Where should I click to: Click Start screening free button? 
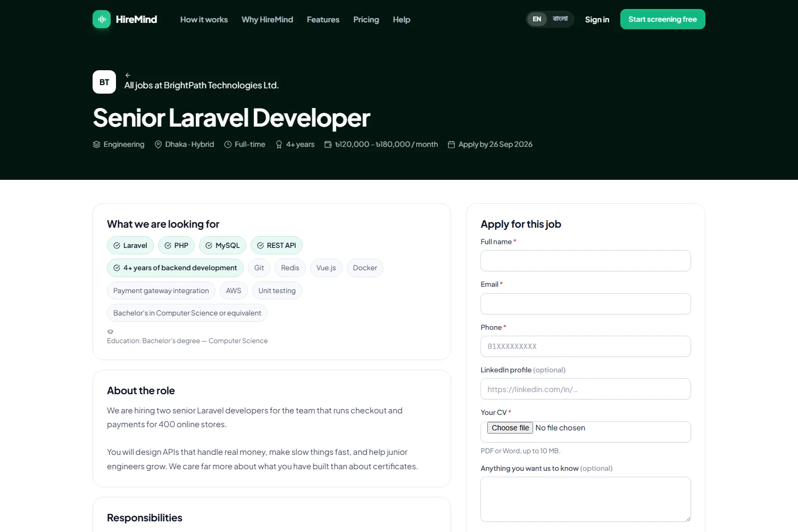pos(662,19)
